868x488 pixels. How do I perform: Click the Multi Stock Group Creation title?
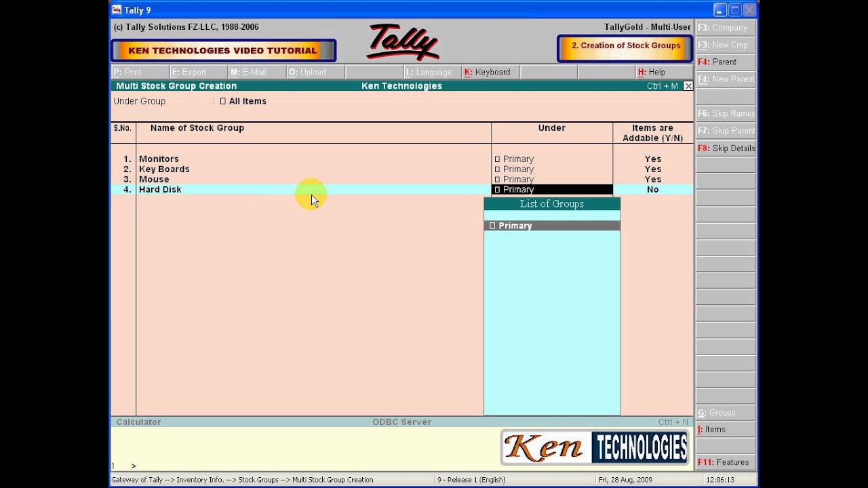point(176,86)
